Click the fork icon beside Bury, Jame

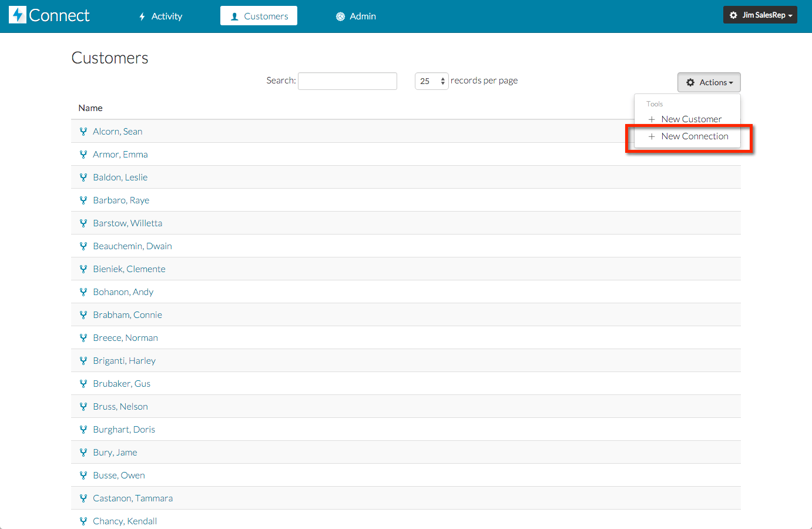pyautogui.click(x=83, y=453)
